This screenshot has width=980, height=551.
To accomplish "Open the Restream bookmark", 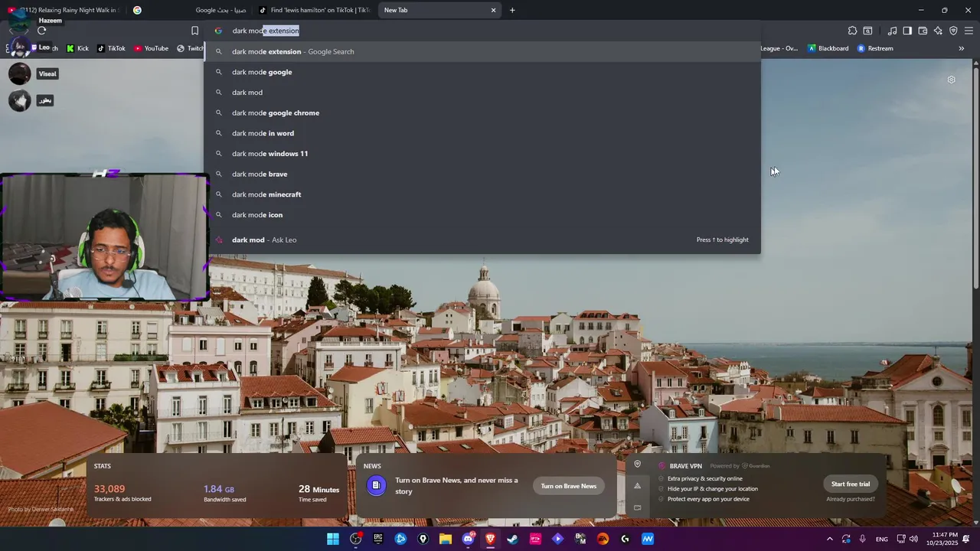I will pyautogui.click(x=875, y=48).
